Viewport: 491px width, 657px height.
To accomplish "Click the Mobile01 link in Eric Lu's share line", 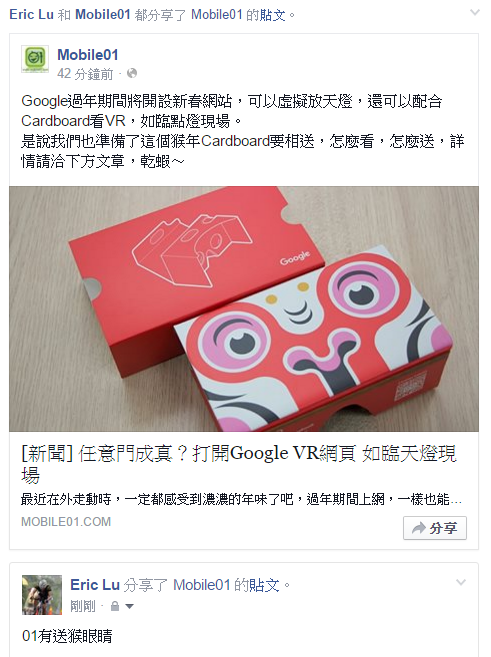I will tap(202, 585).
